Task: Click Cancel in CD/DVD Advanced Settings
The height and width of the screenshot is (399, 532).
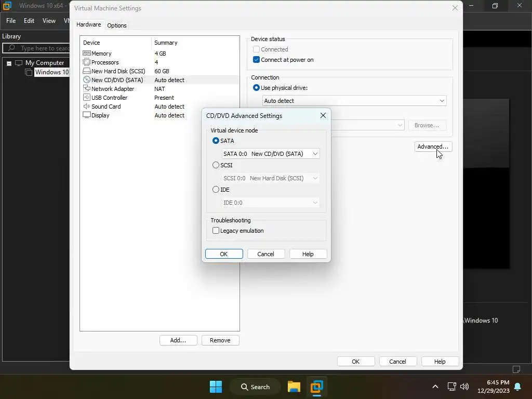Action: pos(265,254)
